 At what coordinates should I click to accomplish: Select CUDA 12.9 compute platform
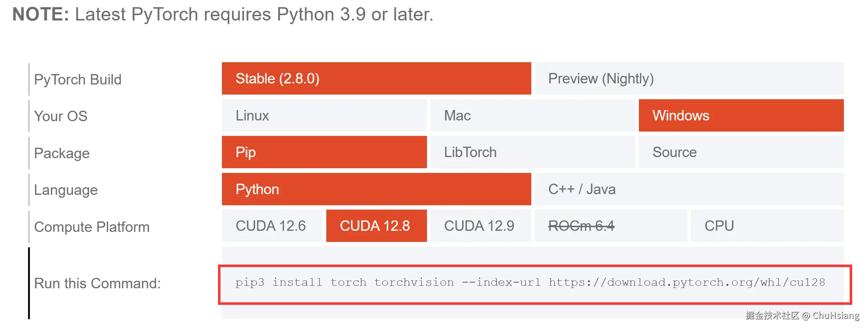[480, 226]
